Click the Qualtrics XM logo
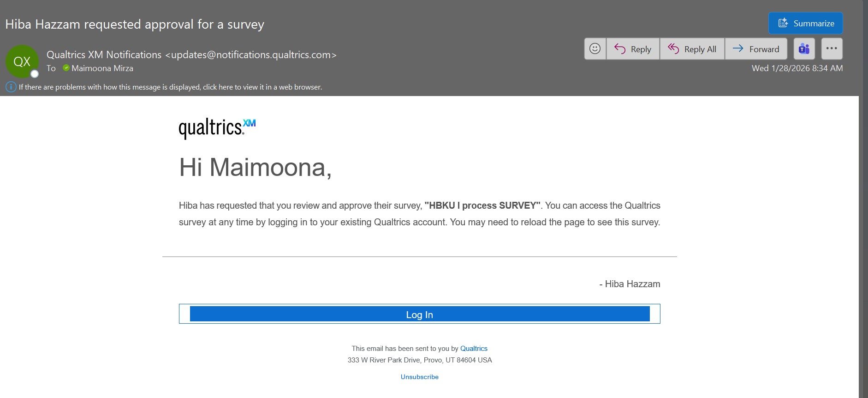 pos(217,128)
